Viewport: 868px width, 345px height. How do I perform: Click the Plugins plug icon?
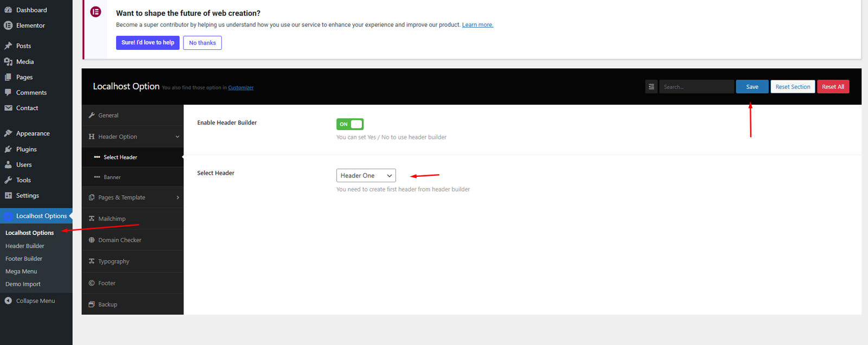click(8, 149)
